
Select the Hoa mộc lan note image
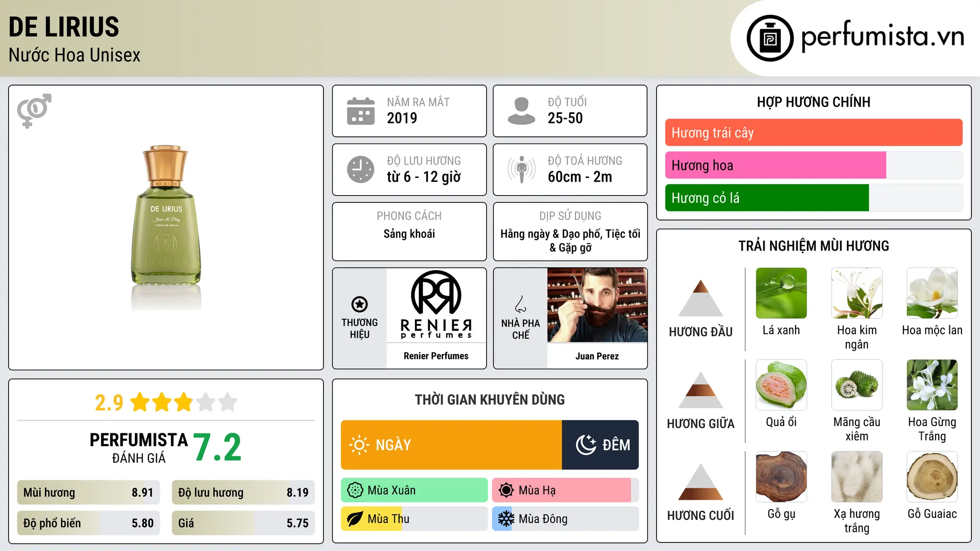(932, 293)
